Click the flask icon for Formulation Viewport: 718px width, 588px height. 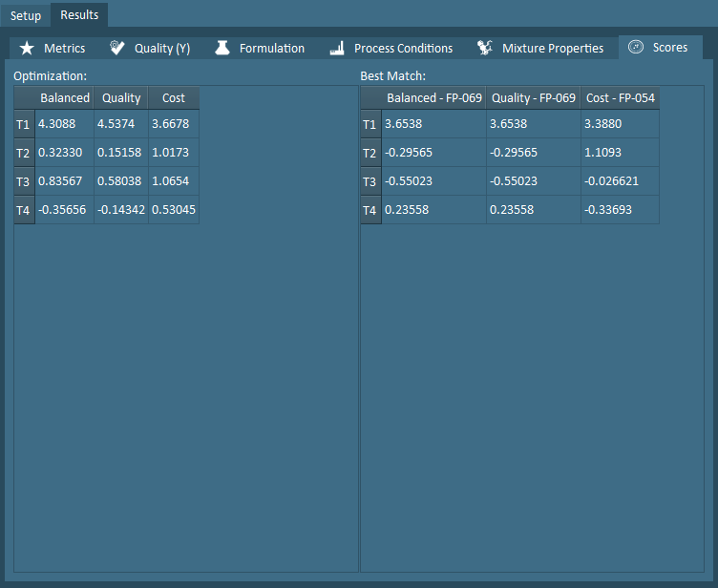[x=222, y=48]
